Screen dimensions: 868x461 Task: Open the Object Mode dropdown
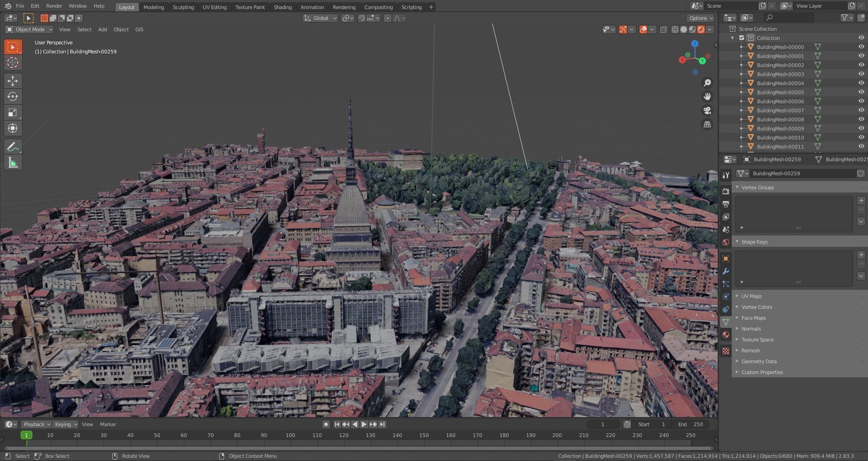(x=29, y=29)
